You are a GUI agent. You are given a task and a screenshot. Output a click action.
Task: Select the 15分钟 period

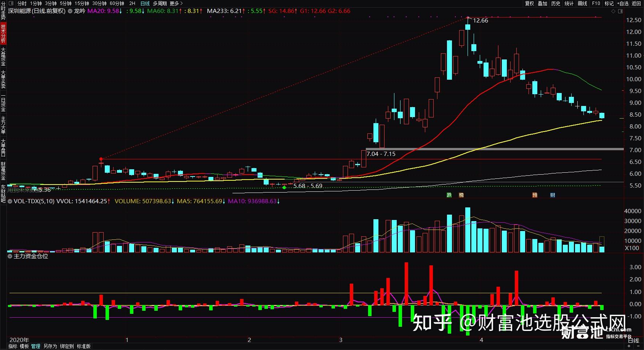point(82,3)
